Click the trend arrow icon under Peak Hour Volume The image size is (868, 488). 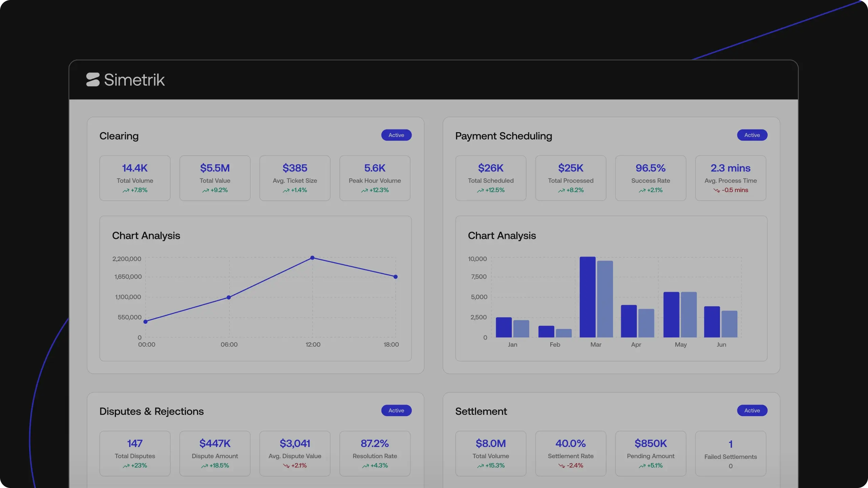[x=364, y=190]
